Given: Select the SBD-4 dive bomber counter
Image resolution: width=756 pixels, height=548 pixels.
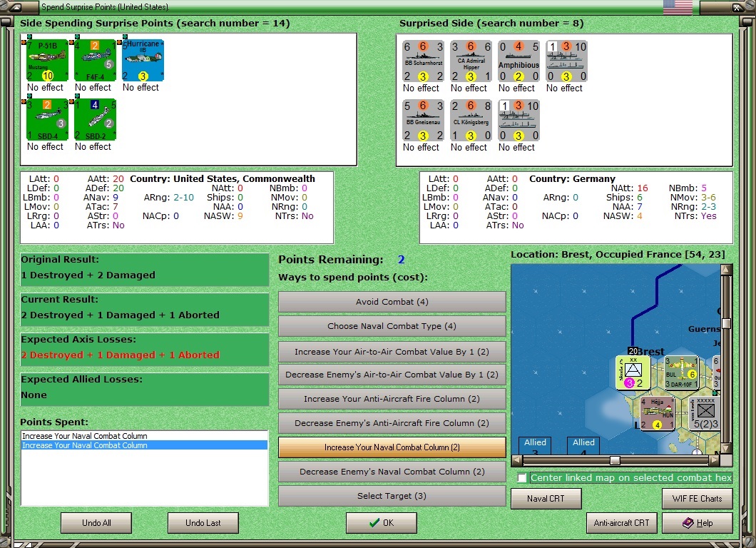Looking at the screenshot, I should [x=47, y=120].
